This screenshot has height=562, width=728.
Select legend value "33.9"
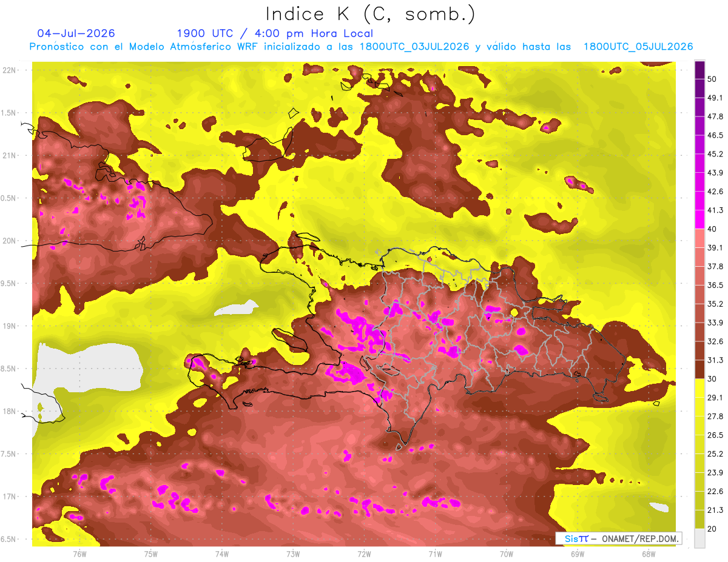[x=715, y=323]
